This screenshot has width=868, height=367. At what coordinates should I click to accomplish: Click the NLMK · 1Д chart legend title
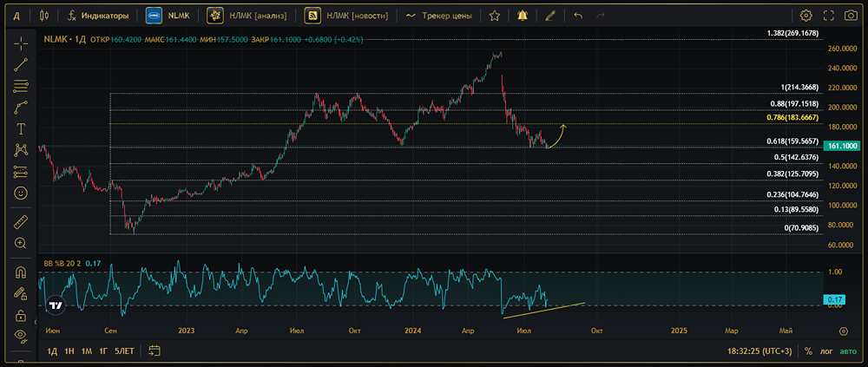click(x=65, y=39)
